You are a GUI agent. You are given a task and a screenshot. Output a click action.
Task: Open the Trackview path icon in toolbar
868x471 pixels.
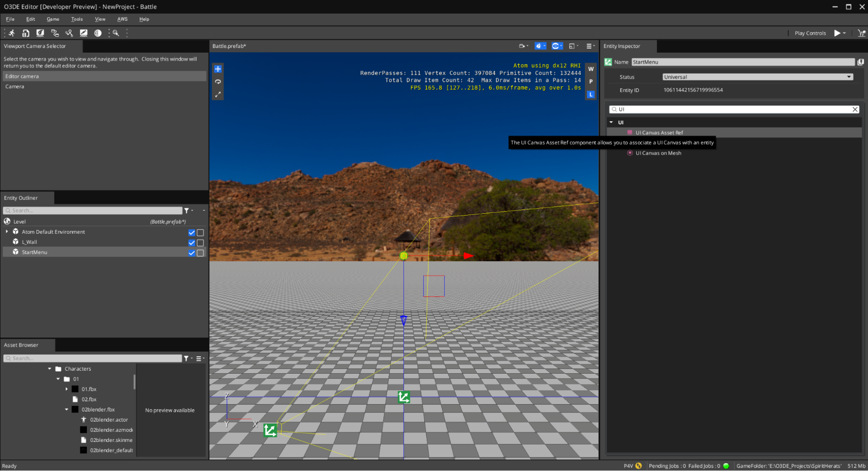coord(69,33)
